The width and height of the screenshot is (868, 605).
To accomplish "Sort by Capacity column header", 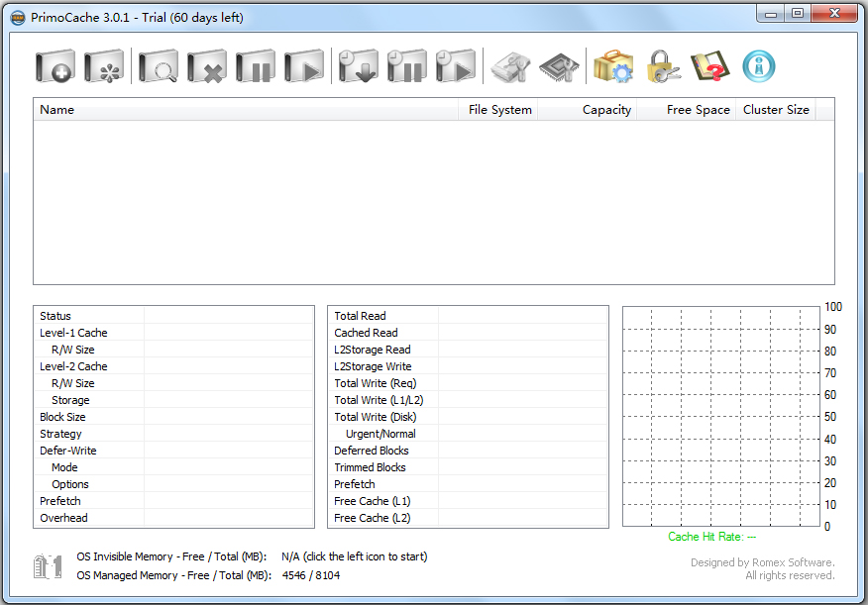I will pyautogui.click(x=588, y=110).
